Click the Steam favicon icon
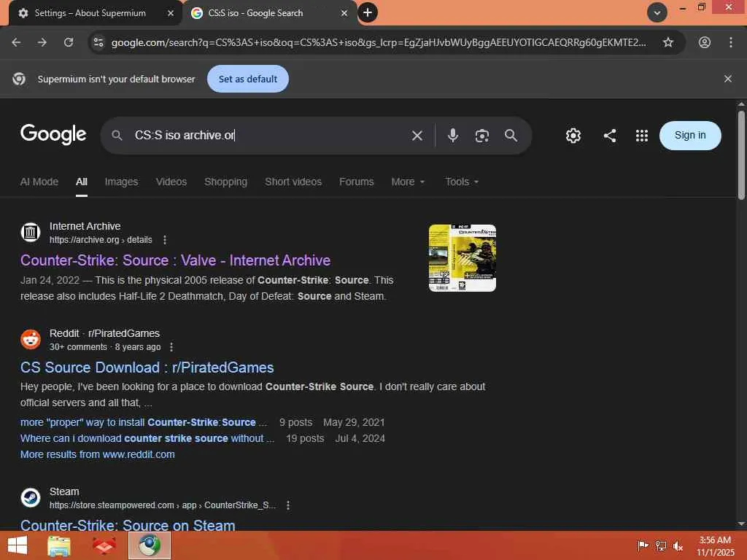This screenshot has height=560, width=747. 31,497
